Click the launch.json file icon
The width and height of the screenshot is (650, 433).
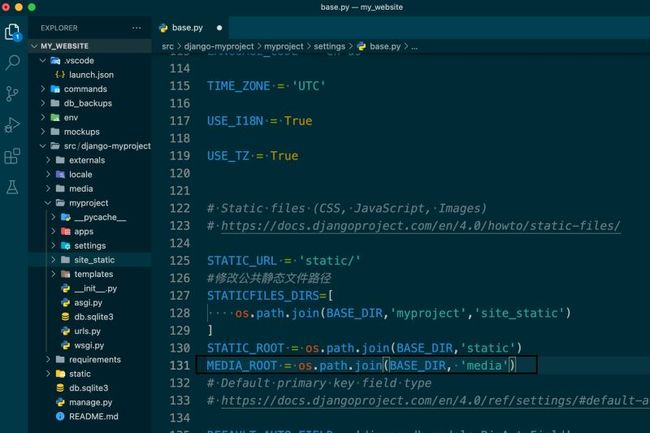60,75
